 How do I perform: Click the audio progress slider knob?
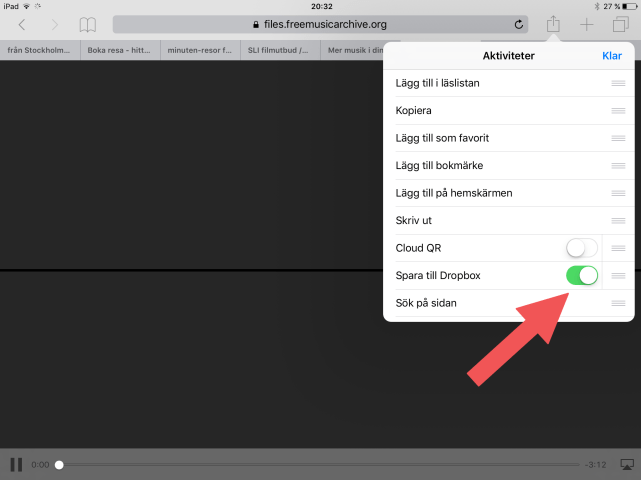click(x=59, y=464)
